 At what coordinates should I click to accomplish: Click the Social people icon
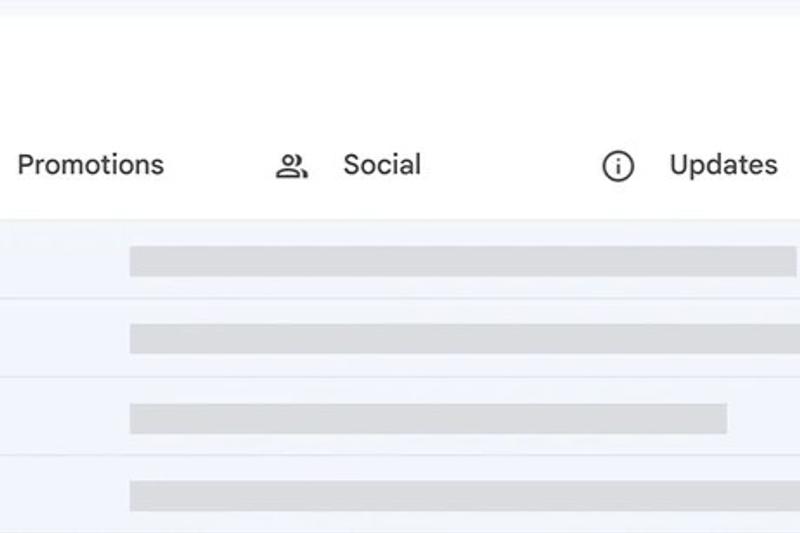tap(291, 166)
